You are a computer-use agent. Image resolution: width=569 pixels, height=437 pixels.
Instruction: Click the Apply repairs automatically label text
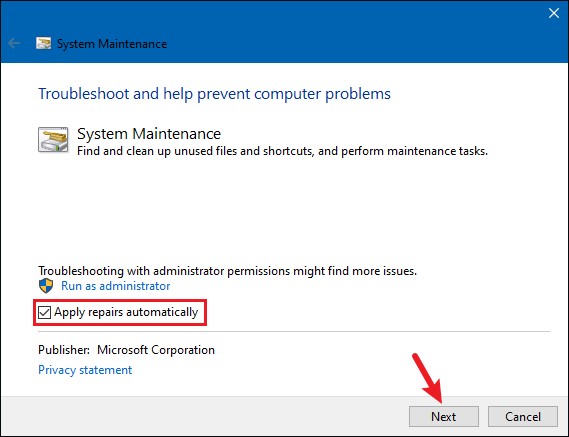pos(126,312)
